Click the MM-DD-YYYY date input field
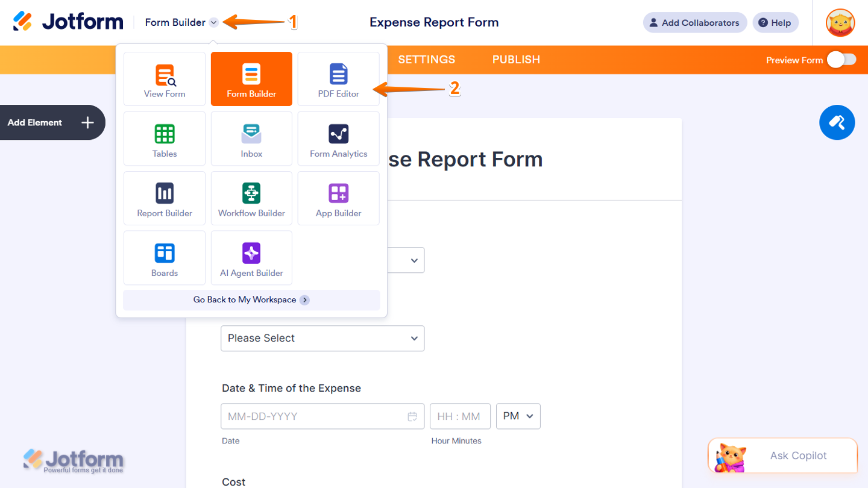 coord(322,416)
